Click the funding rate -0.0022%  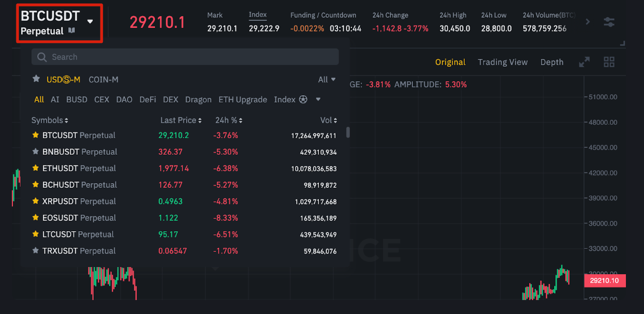(307, 28)
